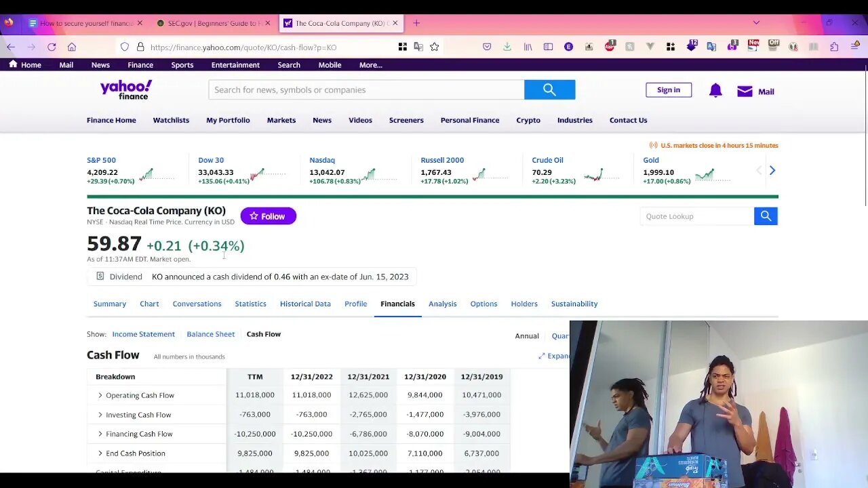
Task: Click the Quote Lookup search magnifier button
Action: click(766, 216)
